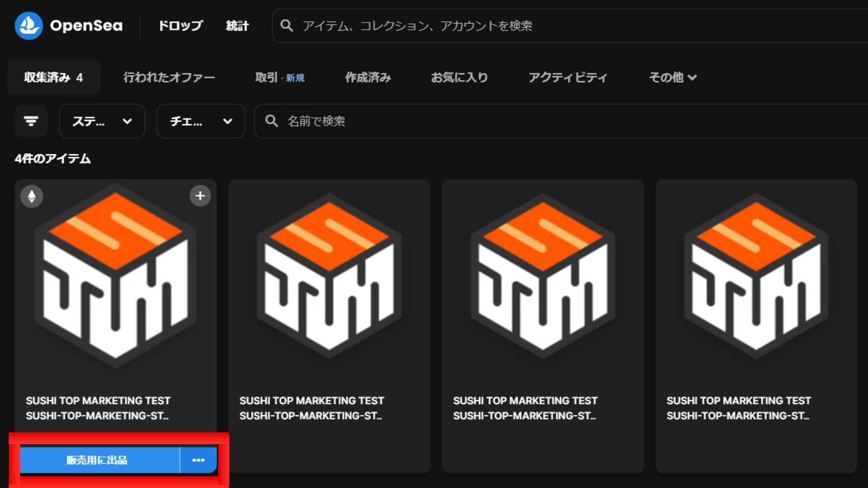Click the Ethereum chain badge on first card
Image resolution: width=868 pixels, height=488 pixels.
tap(32, 196)
